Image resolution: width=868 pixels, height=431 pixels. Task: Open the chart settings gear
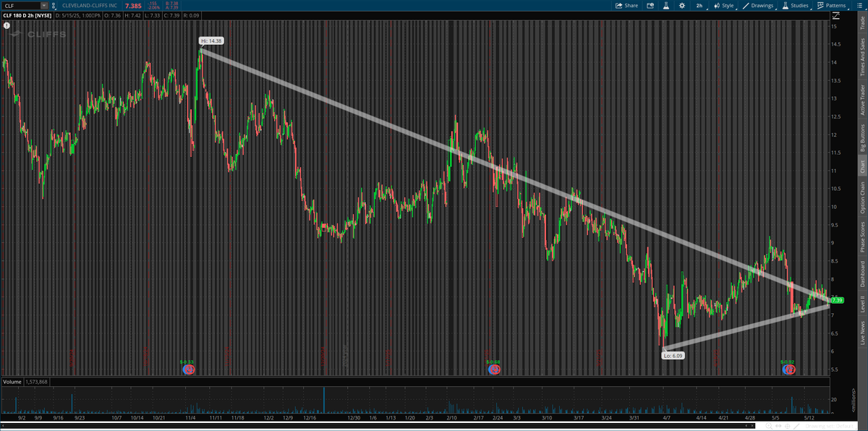682,6
